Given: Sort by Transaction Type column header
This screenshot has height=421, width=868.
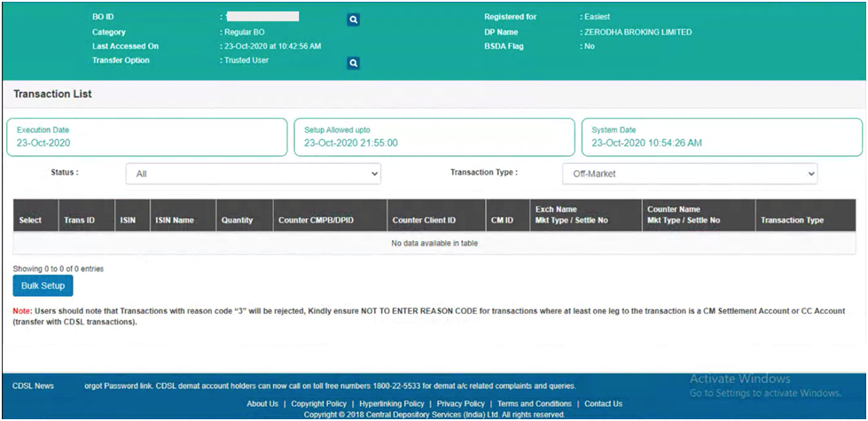Looking at the screenshot, I should (x=792, y=220).
